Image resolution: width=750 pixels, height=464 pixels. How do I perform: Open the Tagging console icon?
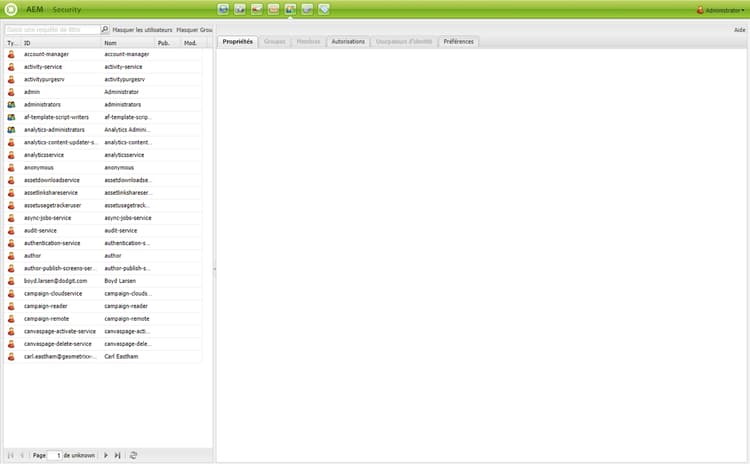(324, 9)
